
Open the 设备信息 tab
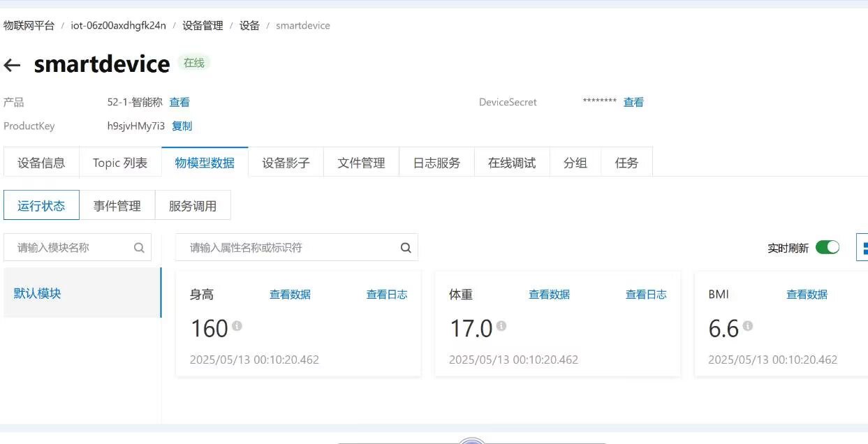41,163
